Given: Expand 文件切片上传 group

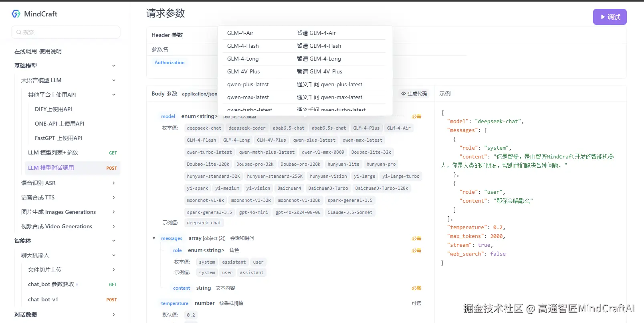Looking at the screenshot, I should click(x=114, y=270).
